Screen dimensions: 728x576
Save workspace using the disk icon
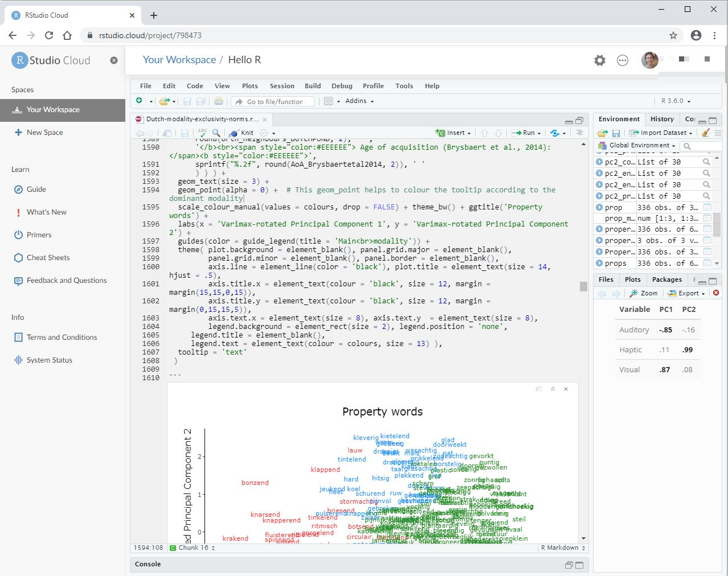coord(615,133)
